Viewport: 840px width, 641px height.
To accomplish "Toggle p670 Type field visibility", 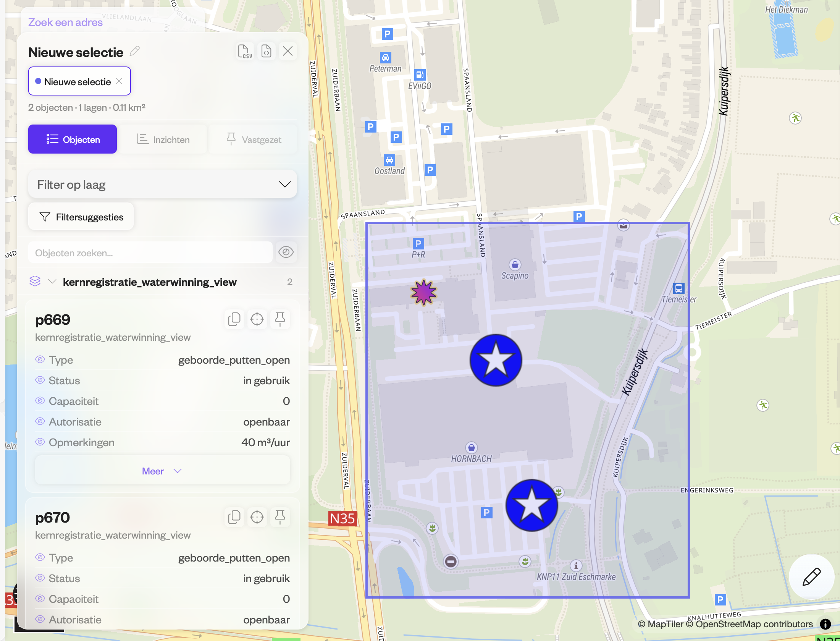I will point(40,557).
